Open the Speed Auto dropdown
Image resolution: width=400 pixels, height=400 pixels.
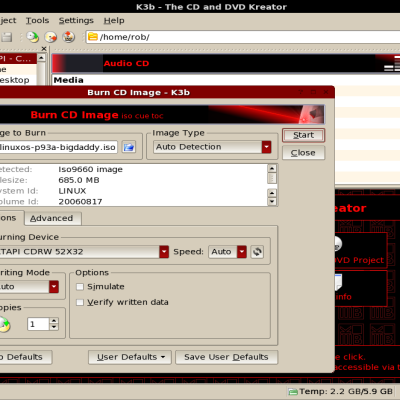coord(228,252)
